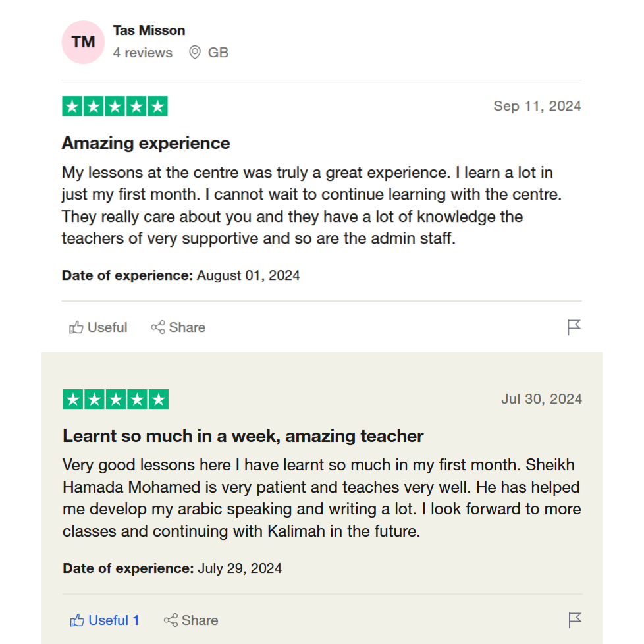This screenshot has width=644, height=644.
Task: Open the Jul 30, 2024 review date
Action: tap(541, 399)
